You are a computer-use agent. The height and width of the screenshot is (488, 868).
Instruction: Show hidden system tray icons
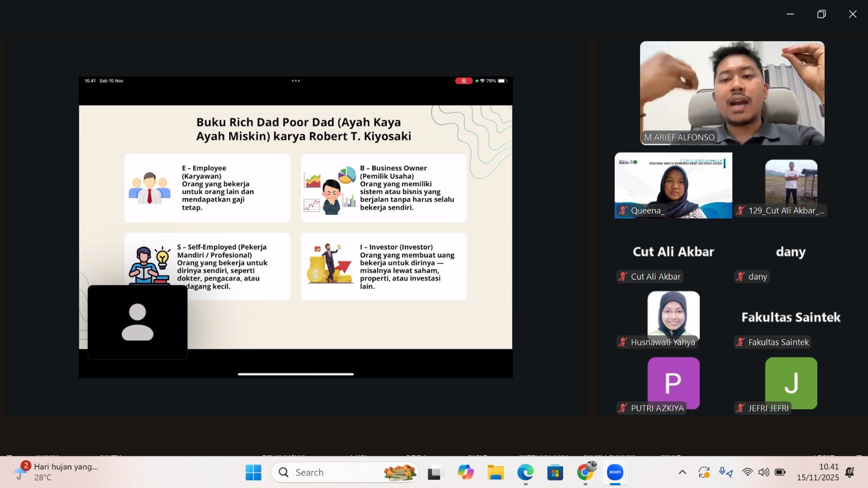pyautogui.click(x=682, y=472)
